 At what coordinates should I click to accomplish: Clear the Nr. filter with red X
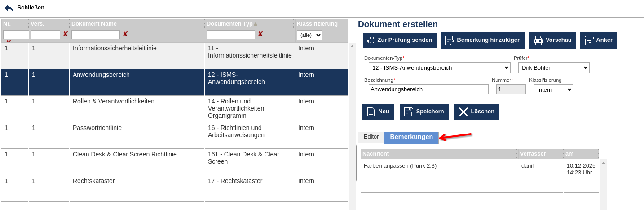pyautogui.click(x=9, y=41)
